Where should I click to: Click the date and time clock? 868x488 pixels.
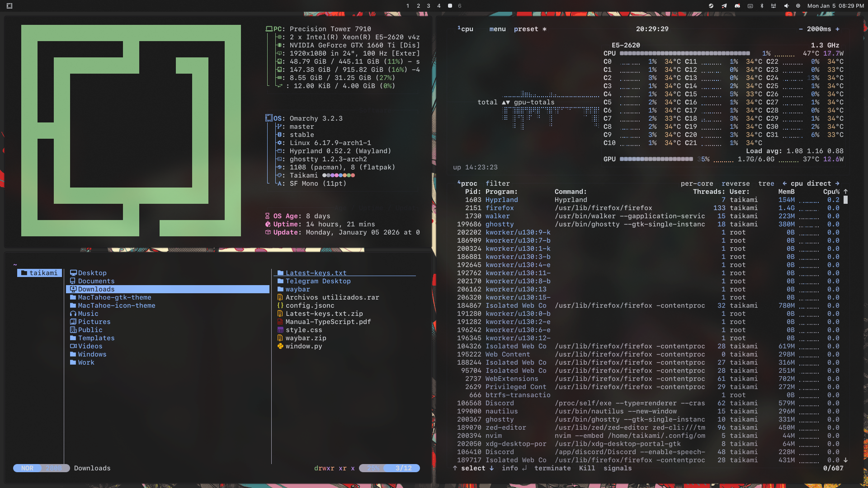[x=835, y=6]
